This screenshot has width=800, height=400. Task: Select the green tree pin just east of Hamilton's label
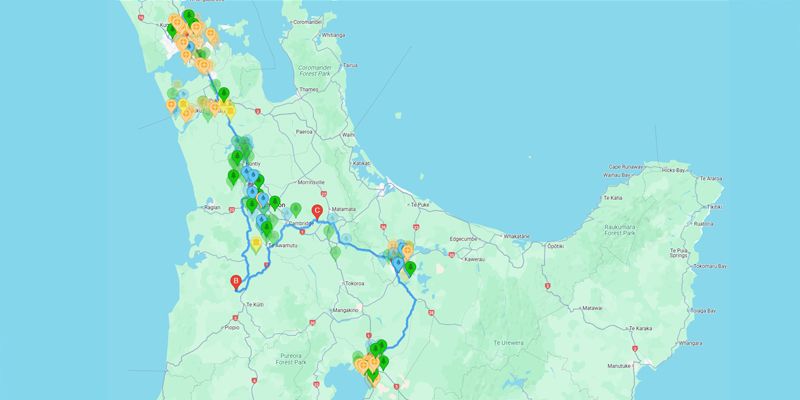click(275, 203)
